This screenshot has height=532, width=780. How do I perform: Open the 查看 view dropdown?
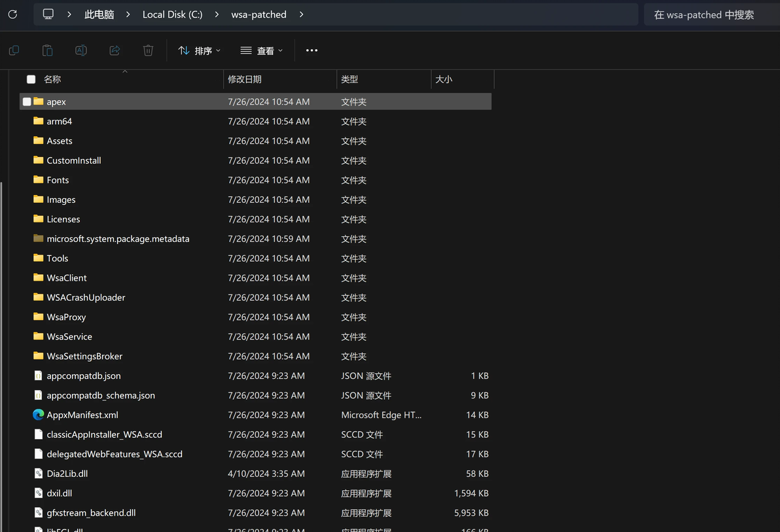click(x=262, y=50)
